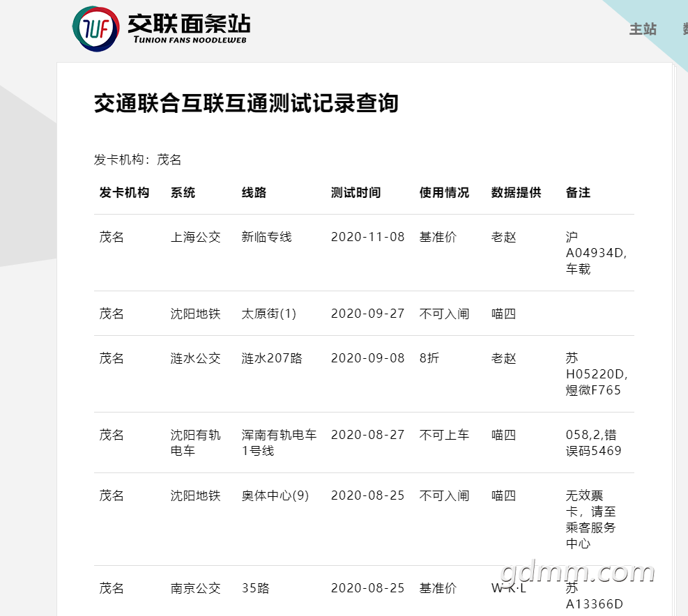Select the 浑南有轨电车1号线 route cell

pyautogui.click(x=279, y=442)
